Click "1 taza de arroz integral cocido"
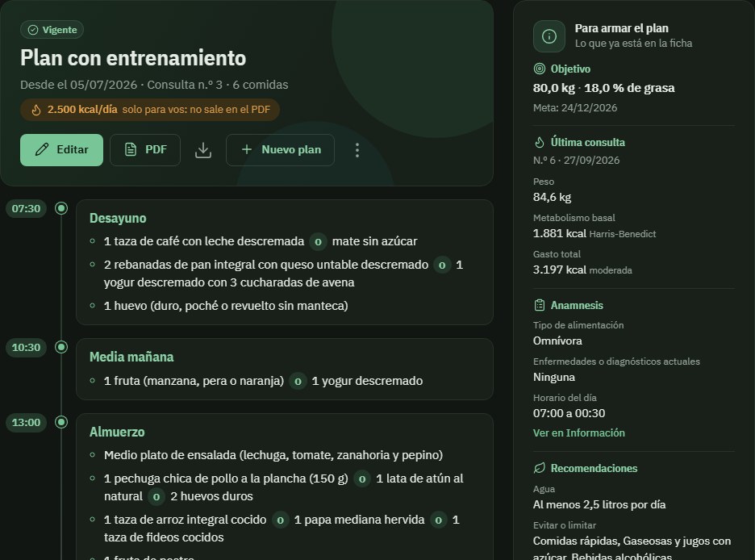 pos(185,520)
